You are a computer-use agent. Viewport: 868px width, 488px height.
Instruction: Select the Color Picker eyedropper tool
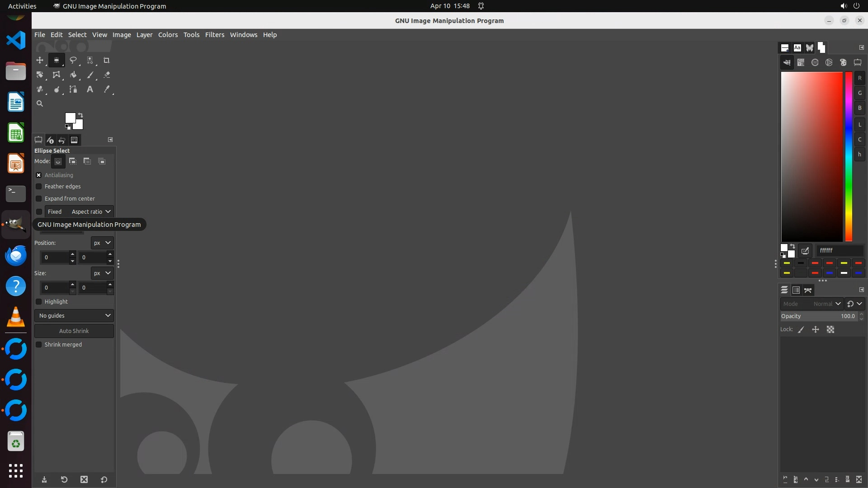pyautogui.click(x=107, y=89)
